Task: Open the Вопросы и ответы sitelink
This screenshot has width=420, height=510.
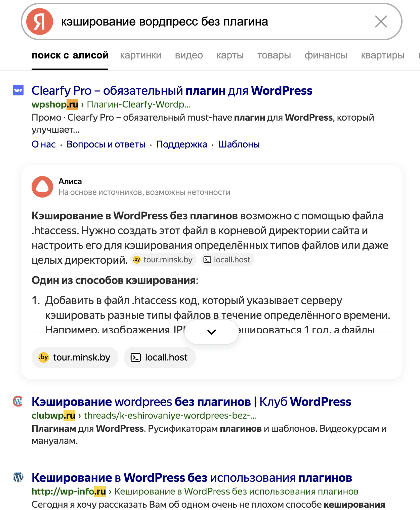Action: point(106,144)
